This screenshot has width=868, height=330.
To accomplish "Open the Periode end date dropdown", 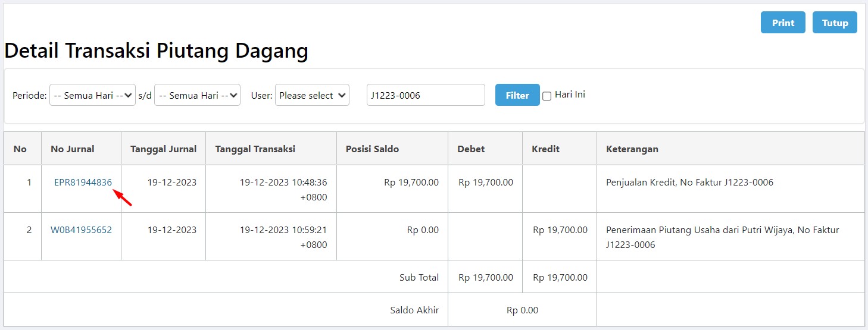I will point(197,95).
